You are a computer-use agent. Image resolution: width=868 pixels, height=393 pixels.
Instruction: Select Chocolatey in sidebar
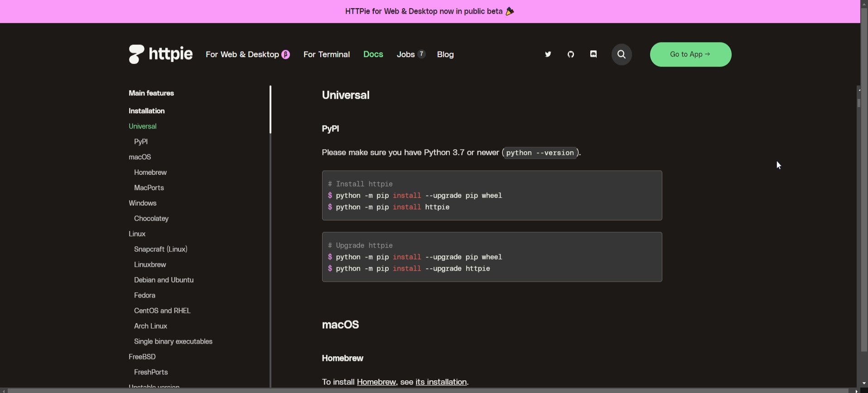click(x=152, y=219)
